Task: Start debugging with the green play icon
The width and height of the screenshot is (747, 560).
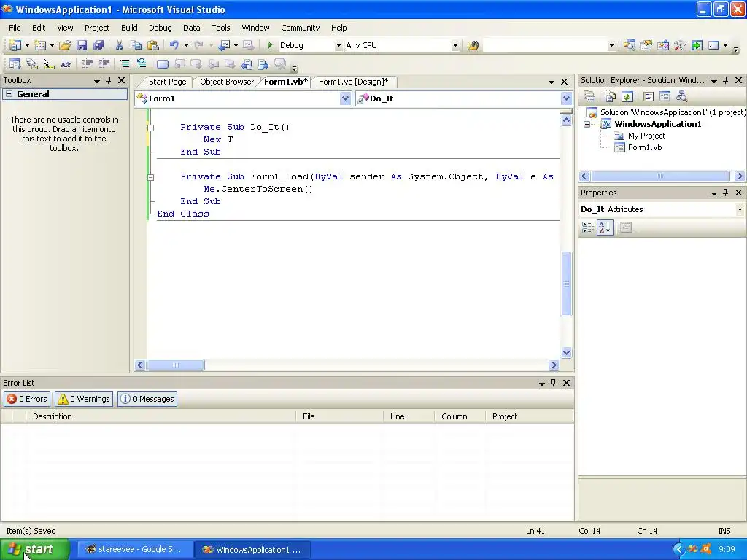Action: (x=270, y=45)
